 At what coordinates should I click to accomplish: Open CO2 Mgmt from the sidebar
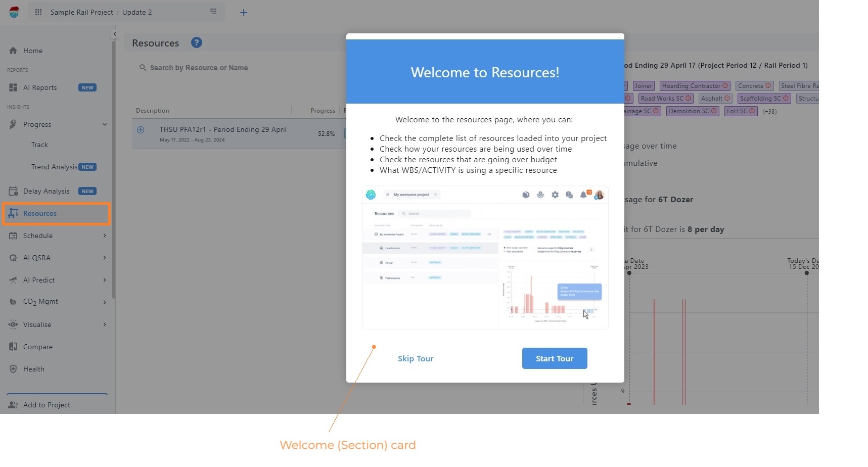[13, 302]
